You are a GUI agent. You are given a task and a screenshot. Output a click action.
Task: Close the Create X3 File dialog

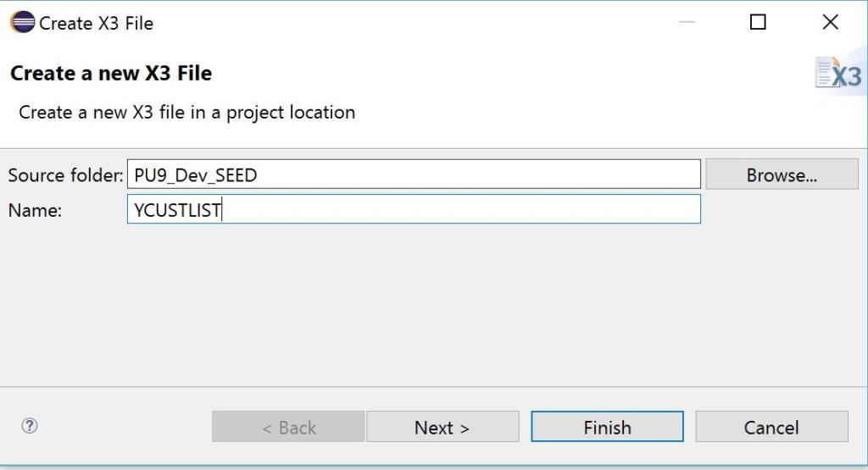[831, 23]
